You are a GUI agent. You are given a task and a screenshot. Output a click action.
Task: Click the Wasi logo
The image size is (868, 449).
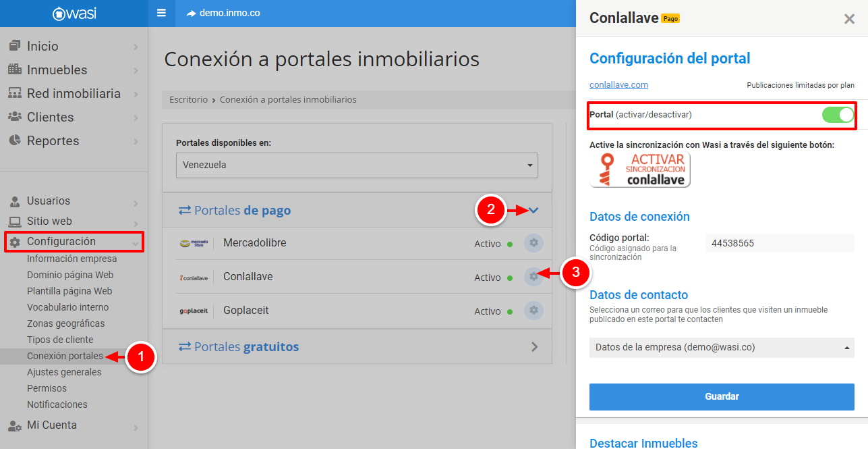pyautogui.click(x=74, y=14)
